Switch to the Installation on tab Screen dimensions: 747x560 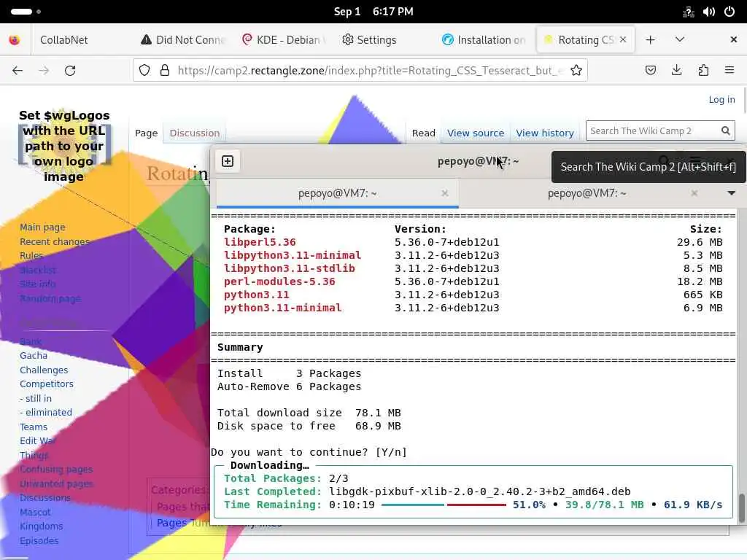(484, 40)
